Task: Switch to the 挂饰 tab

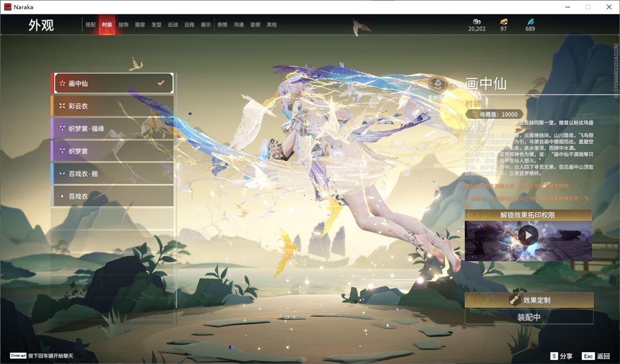Action: pyautogui.click(x=123, y=25)
